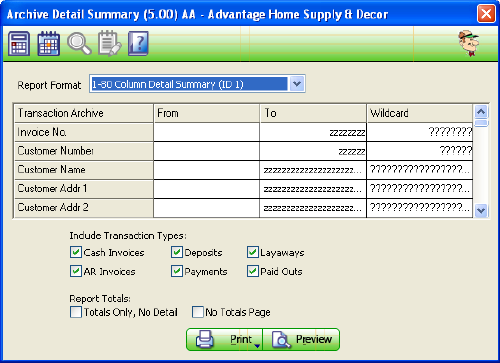
Task: Click the Invoice No. To field
Action: [x=313, y=132]
